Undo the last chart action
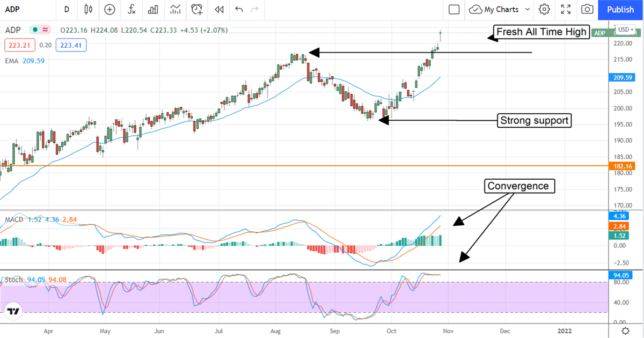This screenshot has width=644, height=338. coord(239,9)
